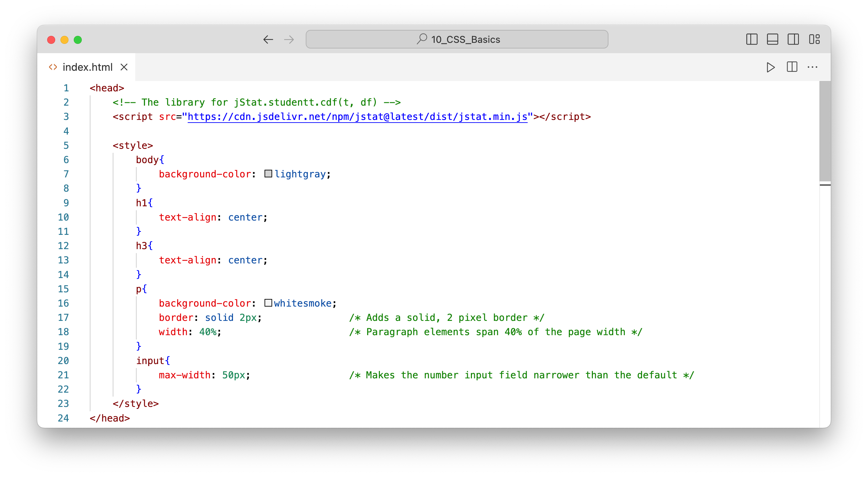Open the 10_CSS_Basics search bar
Viewport: 868px width, 477px height.
(x=457, y=40)
